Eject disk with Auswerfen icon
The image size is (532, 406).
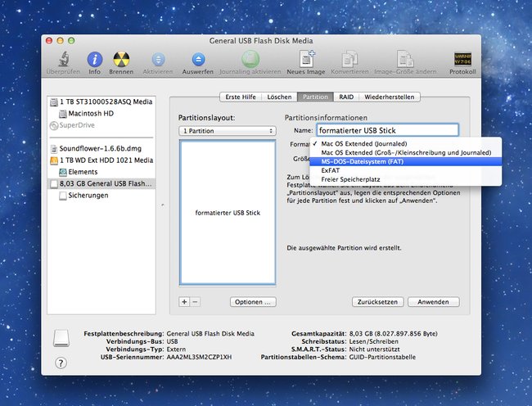[198, 60]
